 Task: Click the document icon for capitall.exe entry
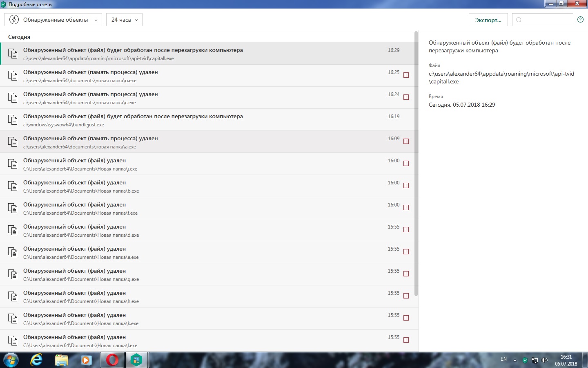coord(13,54)
